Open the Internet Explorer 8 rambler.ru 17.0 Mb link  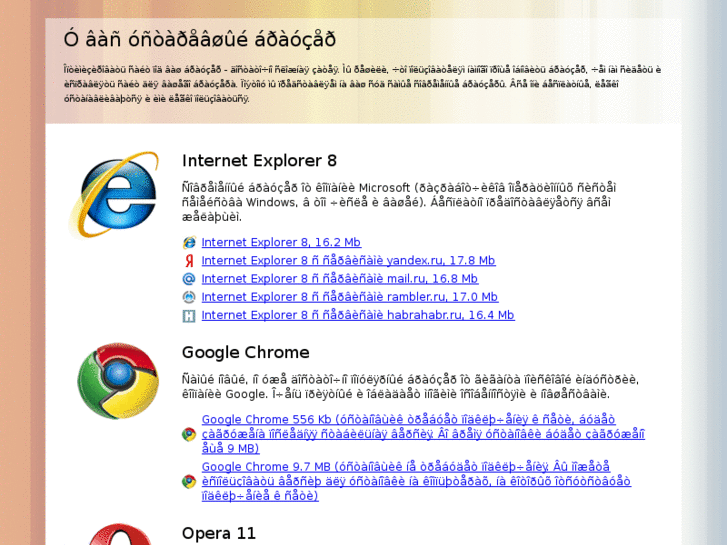click(350, 297)
